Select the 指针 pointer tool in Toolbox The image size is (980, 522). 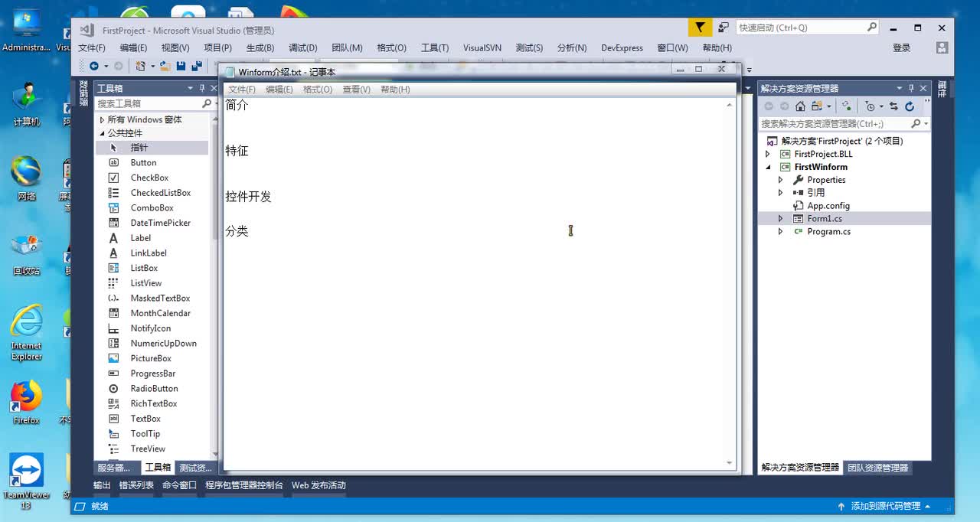[152, 147]
